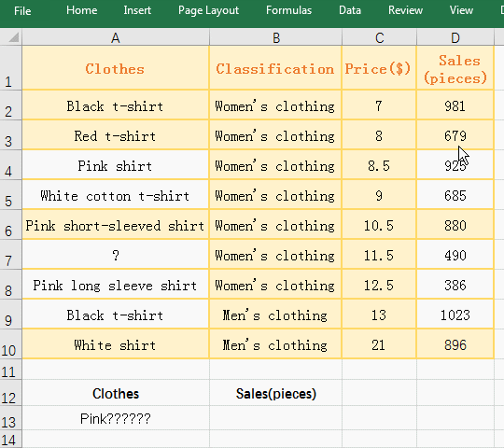Select the sales value '981'

pos(455,105)
